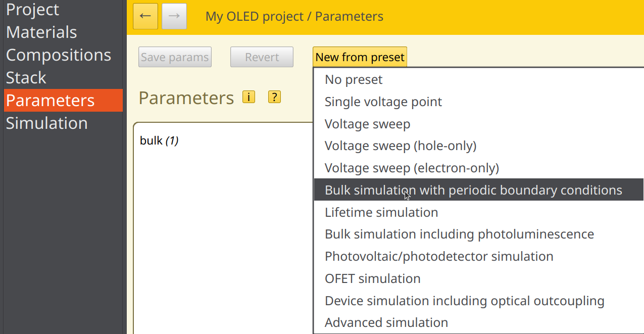The width and height of the screenshot is (644, 334).
Task: Select the bulk (1) parameter entry
Action: (159, 141)
